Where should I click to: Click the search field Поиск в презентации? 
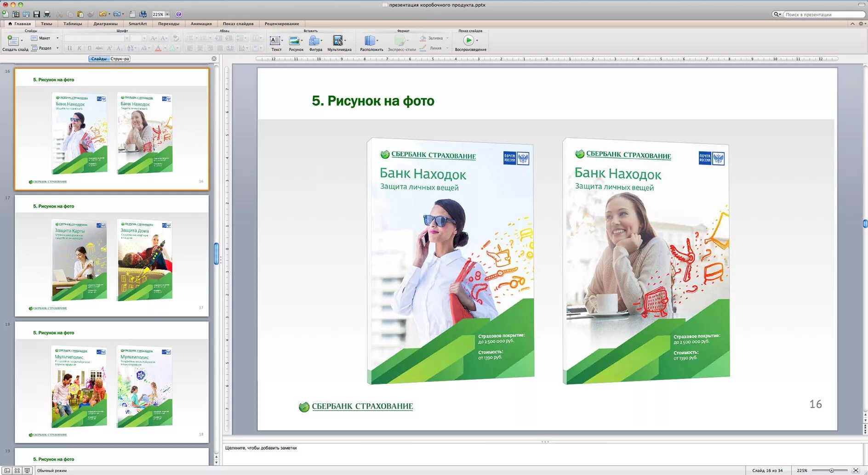coord(824,14)
